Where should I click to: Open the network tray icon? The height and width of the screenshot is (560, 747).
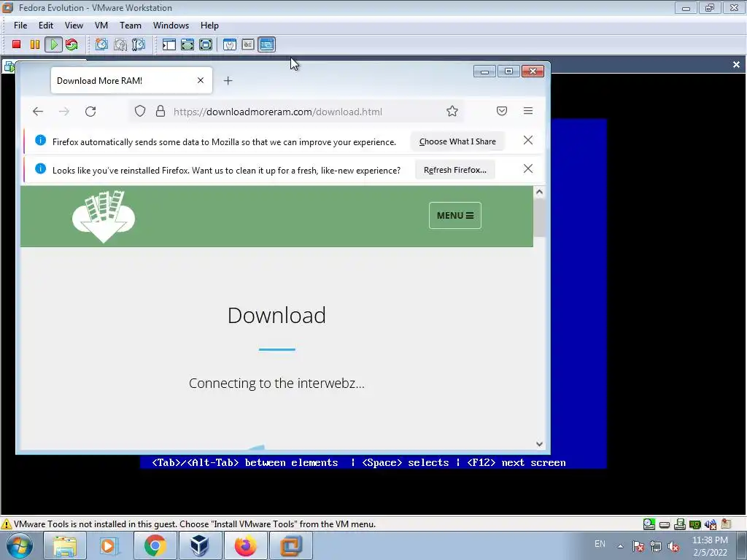pyautogui.click(x=656, y=546)
